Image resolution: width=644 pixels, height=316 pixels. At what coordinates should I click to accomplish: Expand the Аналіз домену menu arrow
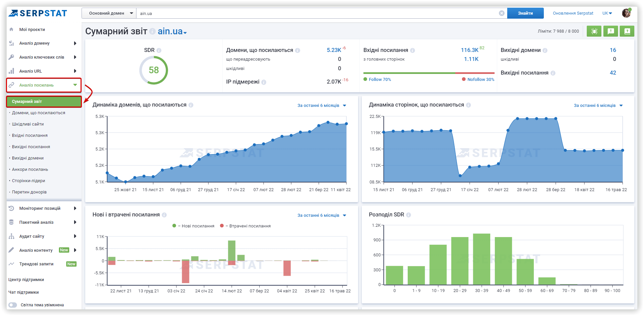(x=75, y=43)
